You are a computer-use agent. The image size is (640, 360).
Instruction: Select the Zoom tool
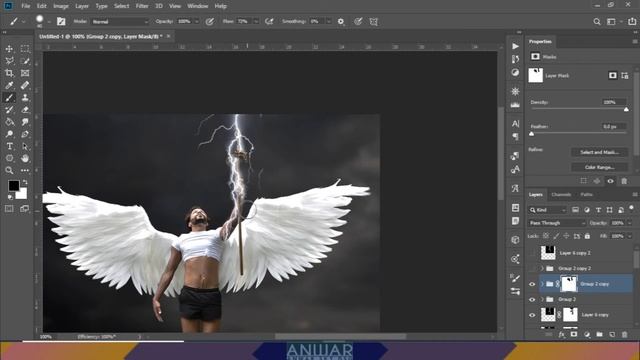[9, 170]
